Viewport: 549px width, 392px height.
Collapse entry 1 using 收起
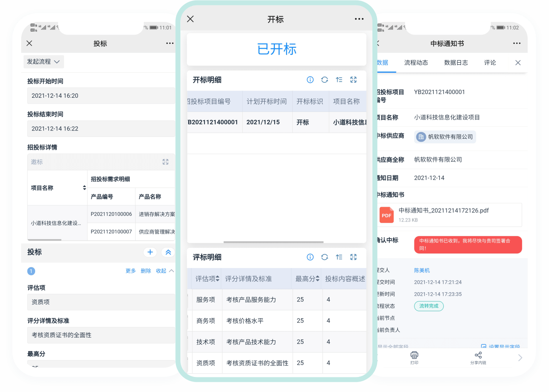point(165,271)
